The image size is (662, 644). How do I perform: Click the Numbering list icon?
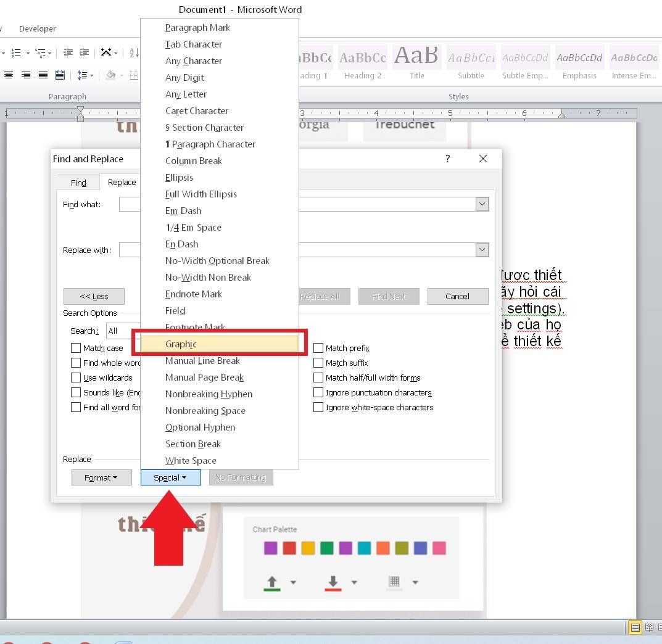[16, 53]
